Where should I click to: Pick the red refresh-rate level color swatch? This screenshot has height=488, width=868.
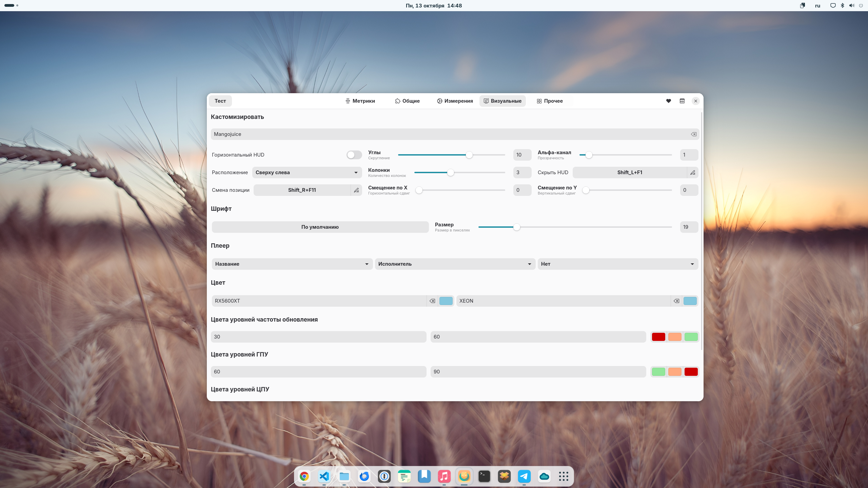point(658,337)
